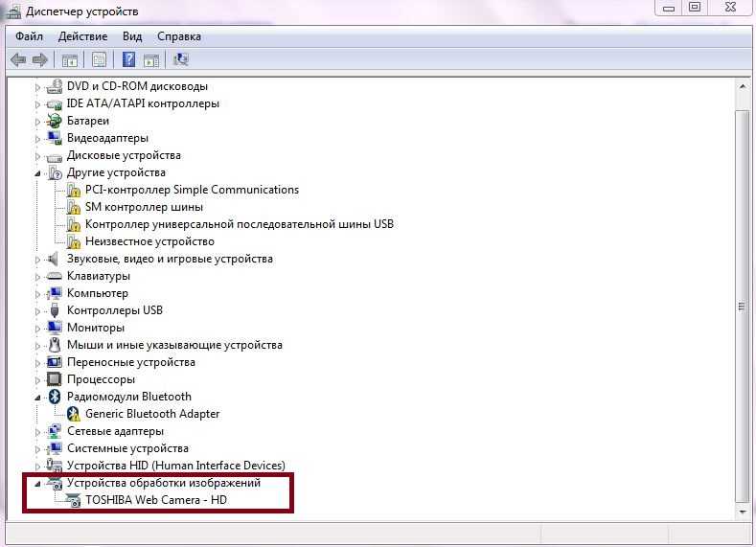
Task: Close the Диспетчер устройств window
Action: coord(730,8)
